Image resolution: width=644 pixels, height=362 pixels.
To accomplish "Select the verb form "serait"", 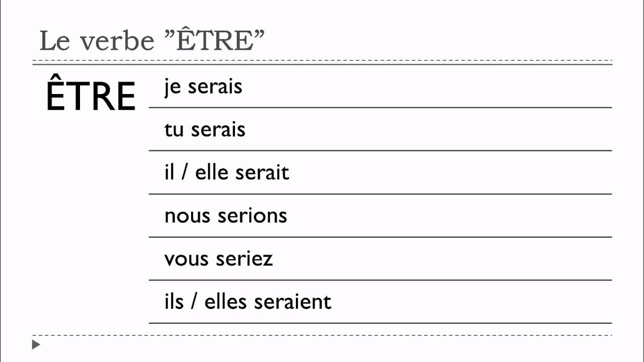I will pyautogui.click(x=263, y=172).
